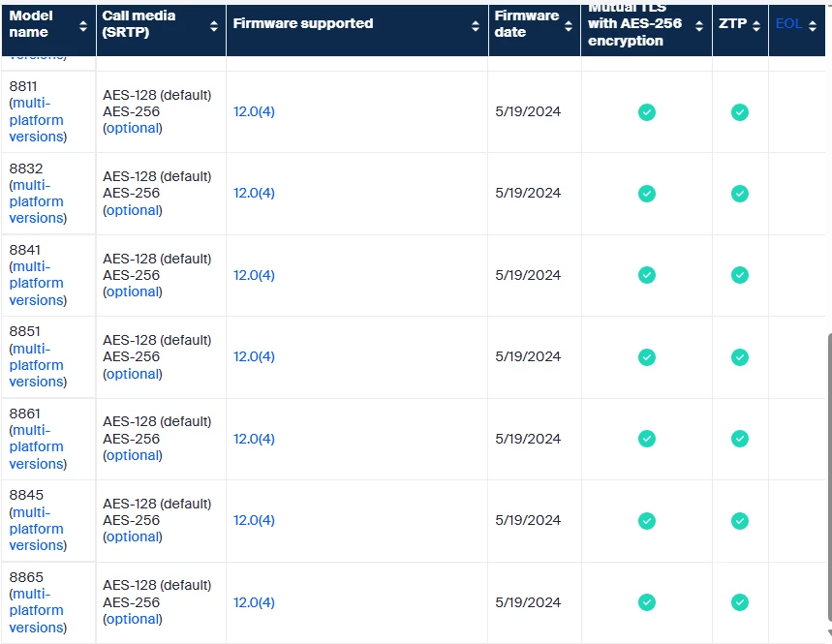Click the scrollbar down arrow
The height and width of the screenshot is (644, 832).
829,632
